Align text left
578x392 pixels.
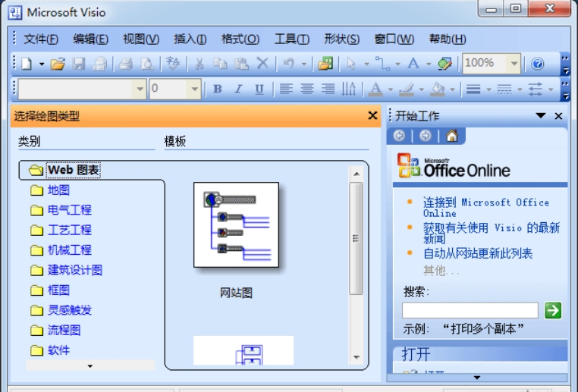[286, 89]
